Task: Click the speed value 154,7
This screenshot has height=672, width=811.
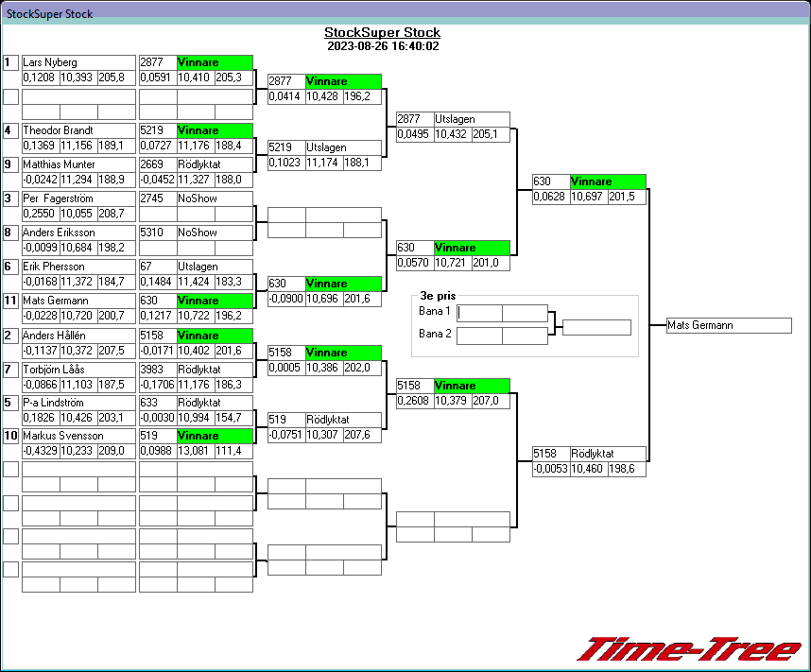Action: (x=233, y=418)
